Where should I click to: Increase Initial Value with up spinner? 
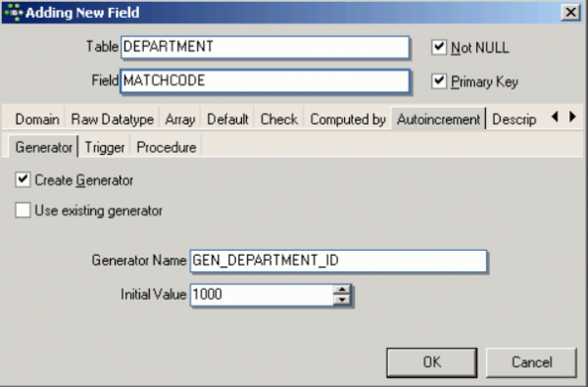click(342, 290)
